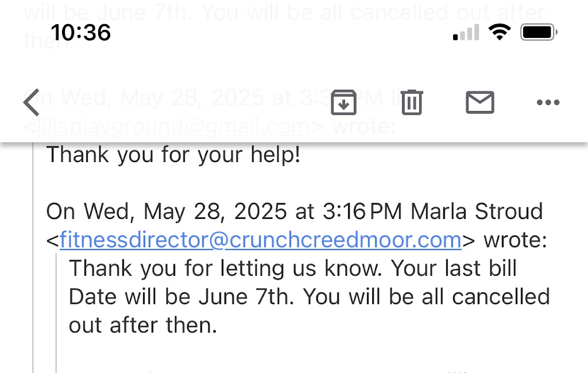Tap the 10:36 clock in status bar

click(x=81, y=33)
